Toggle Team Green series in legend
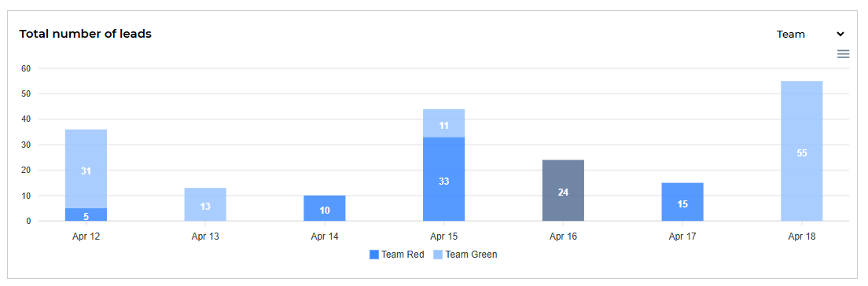The height and width of the screenshot is (286, 868). [465, 255]
